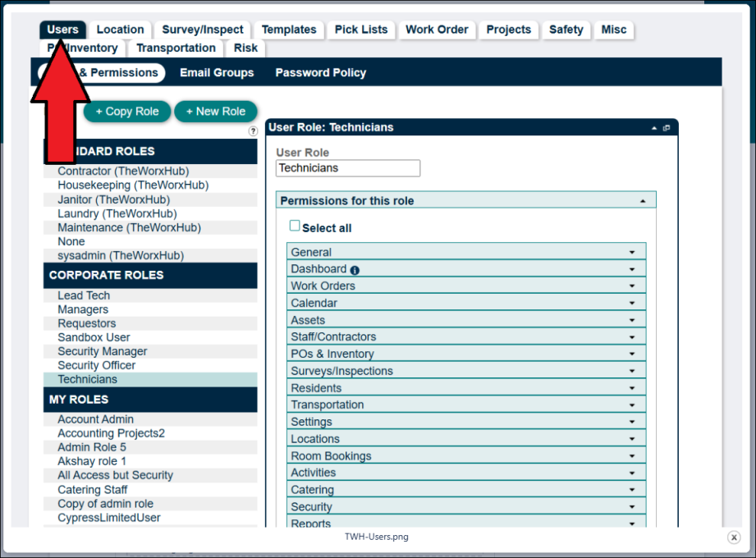Expand the Assets permissions section
The width and height of the screenshot is (756, 558).
coord(632,320)
